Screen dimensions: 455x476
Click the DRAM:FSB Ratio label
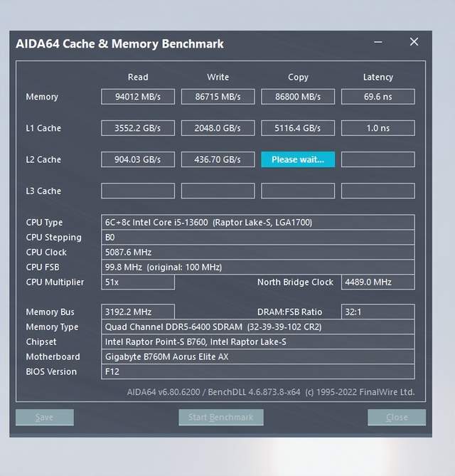289,312
